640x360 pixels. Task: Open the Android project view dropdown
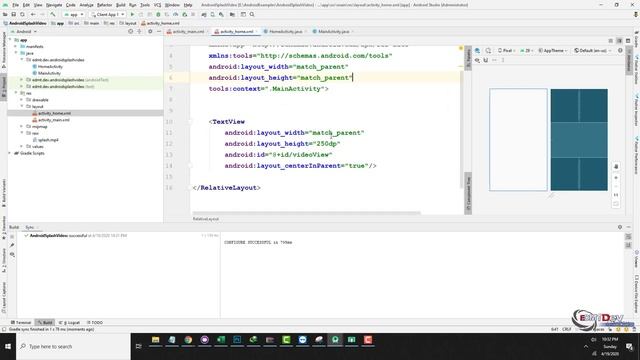click(x=24, y=31)
